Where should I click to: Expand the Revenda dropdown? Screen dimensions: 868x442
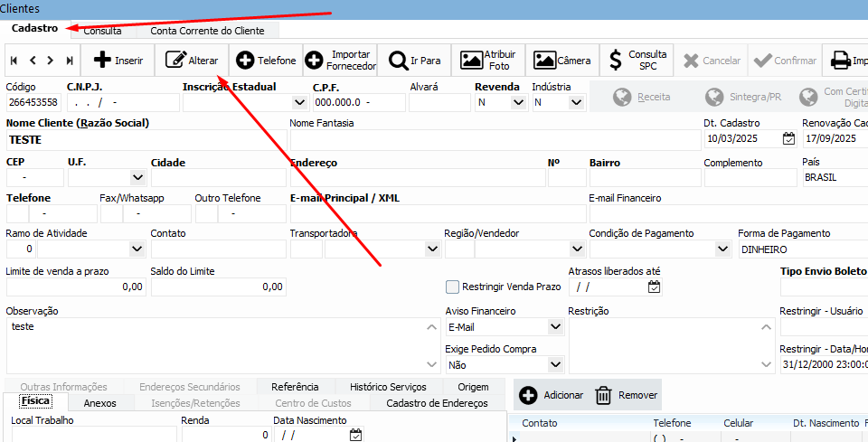tap(518, 102)
